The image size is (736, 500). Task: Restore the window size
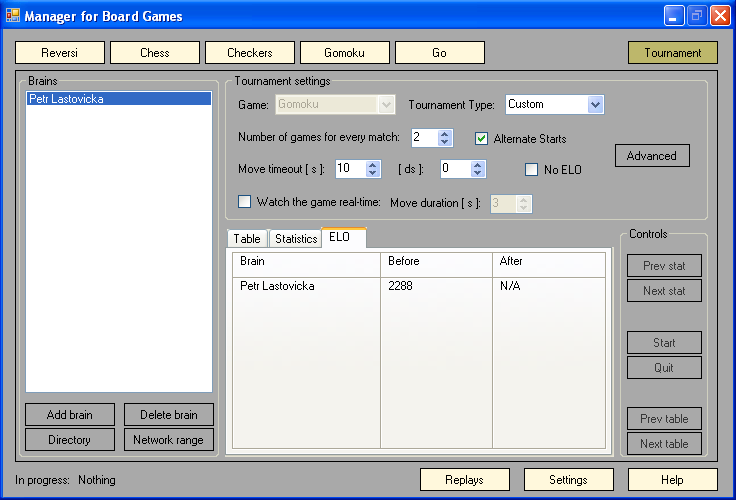pyautogui.click(x=697, y=15)
